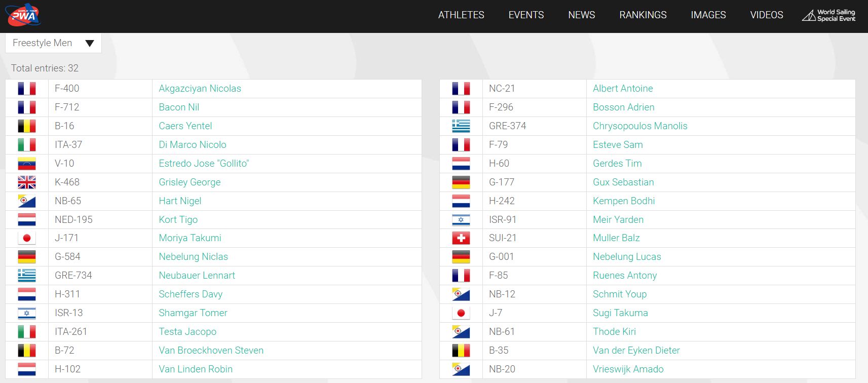The height and width of the screenshot is (383, 868).
Task: Click the Bonaire flag beside NB-65
Action: (27, 201)
